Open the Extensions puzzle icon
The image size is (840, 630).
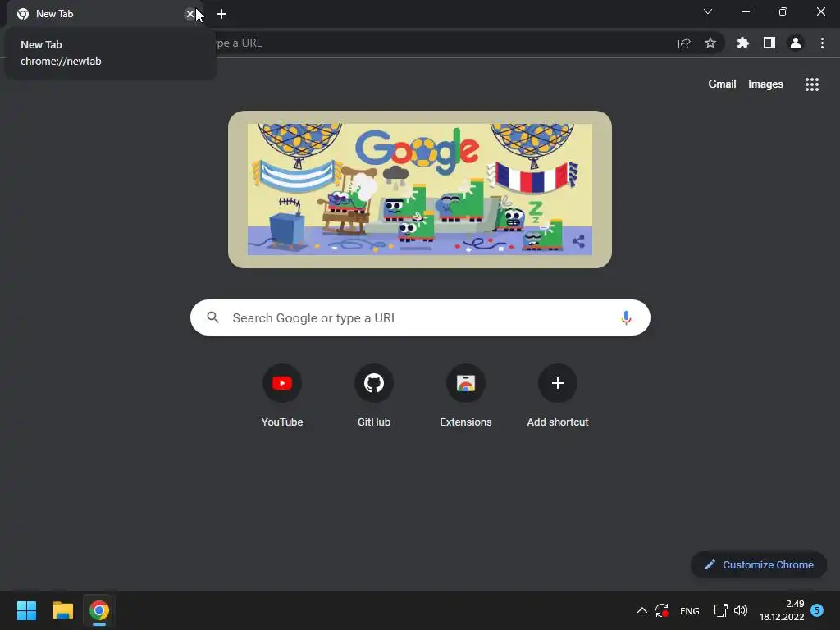(743, 43)
